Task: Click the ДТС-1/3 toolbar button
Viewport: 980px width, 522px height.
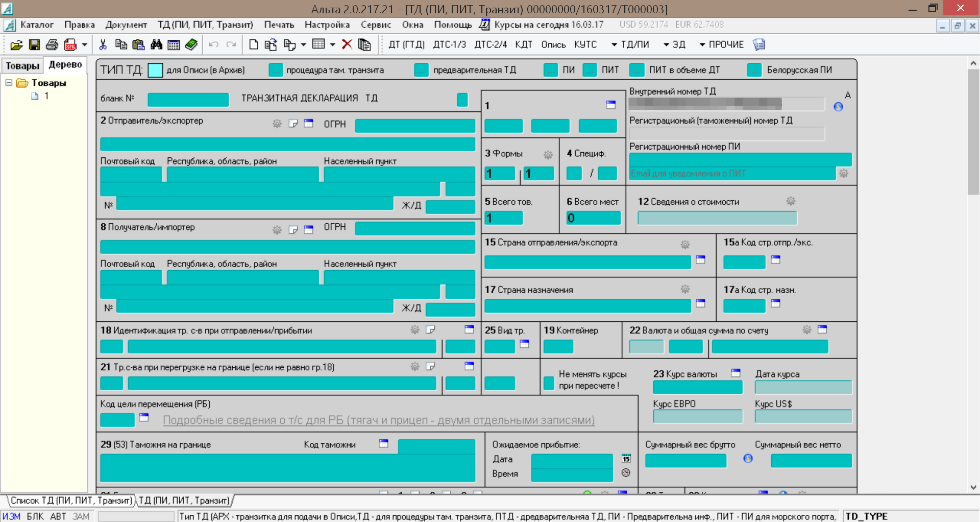Action: click(x=449, y=45)
